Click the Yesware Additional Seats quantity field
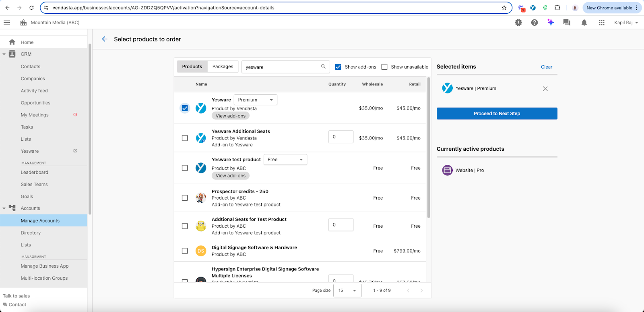The image size is (644, 312). (x=341, y=137)
